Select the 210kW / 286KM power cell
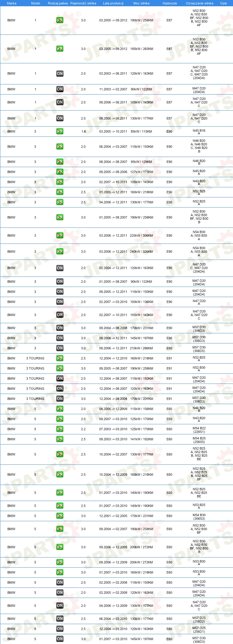The image size is (233, 644). coord(142,348)
